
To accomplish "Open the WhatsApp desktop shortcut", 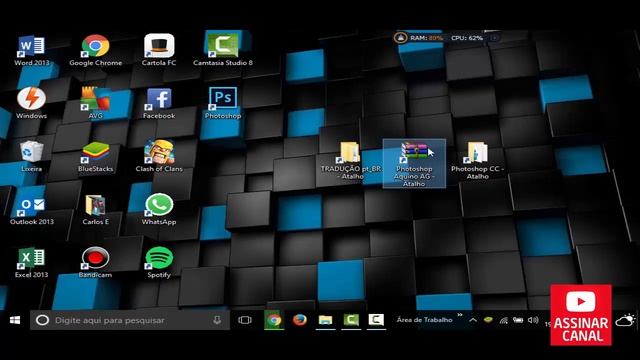I will tap(159, 210).
